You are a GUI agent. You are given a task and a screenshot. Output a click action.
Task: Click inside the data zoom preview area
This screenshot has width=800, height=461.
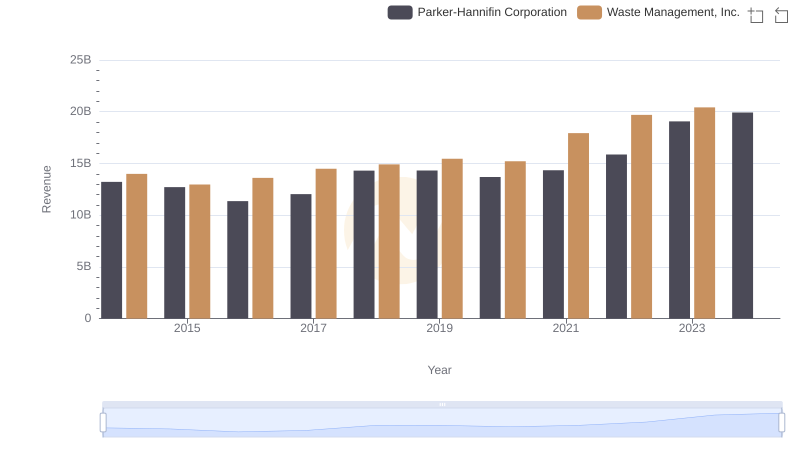coord(442,423)
